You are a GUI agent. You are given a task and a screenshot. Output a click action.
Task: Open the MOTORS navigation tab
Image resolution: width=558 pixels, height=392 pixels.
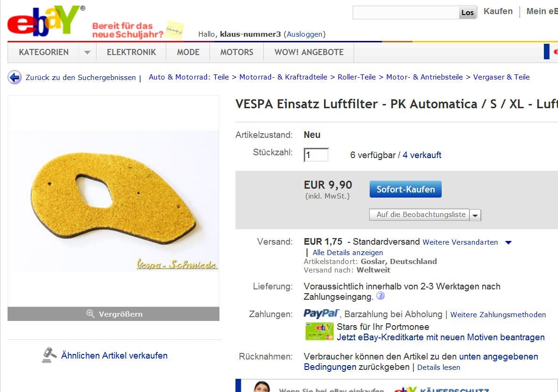[237, 52]
